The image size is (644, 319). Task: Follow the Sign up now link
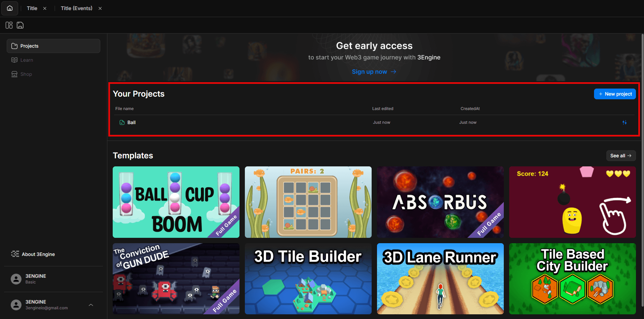coord(374,71)
